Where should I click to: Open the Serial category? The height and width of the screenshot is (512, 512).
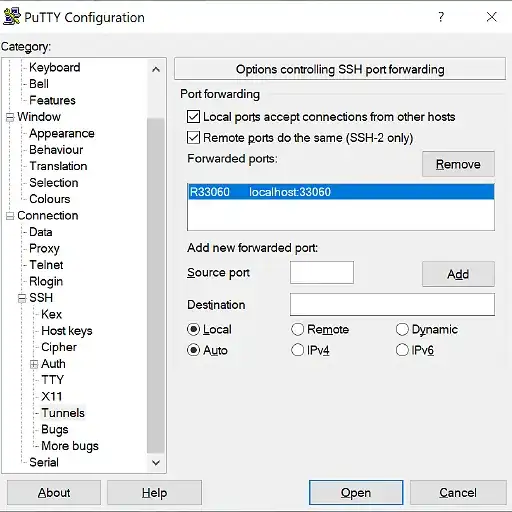[x=44, y=462]
